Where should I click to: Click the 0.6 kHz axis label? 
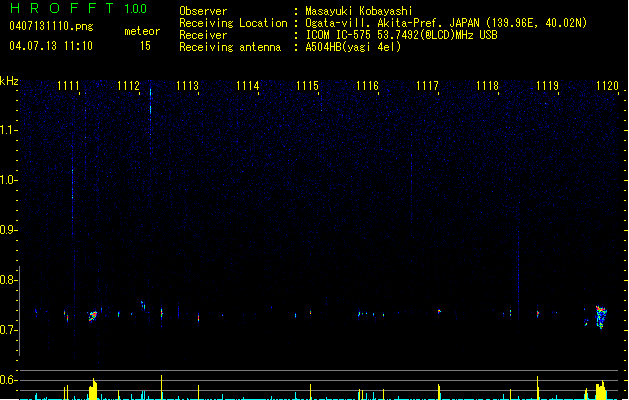(8, 380)
